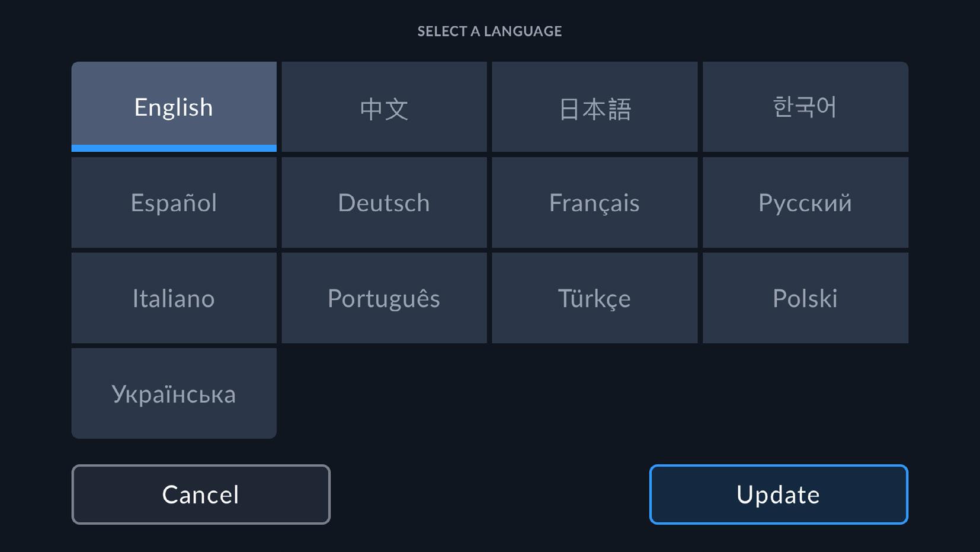Pick the 日本語 language option
This screenshot has width=980, height=552.
(594, 107)
